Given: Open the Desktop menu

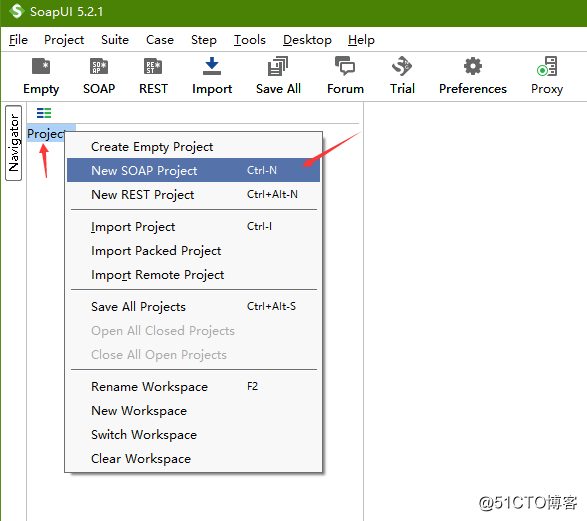Looking at the screenshot, I should point(307,40).
